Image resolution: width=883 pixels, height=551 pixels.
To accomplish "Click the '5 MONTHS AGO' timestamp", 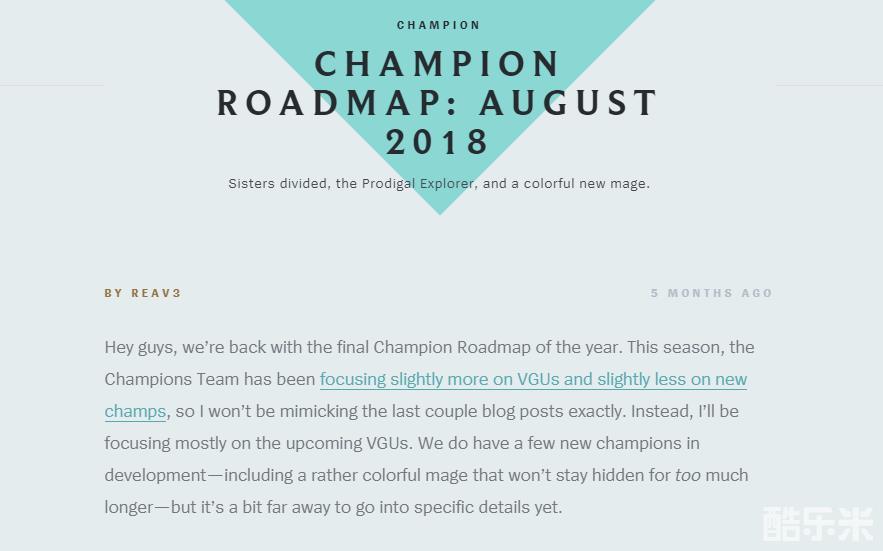I will (711, 293).
